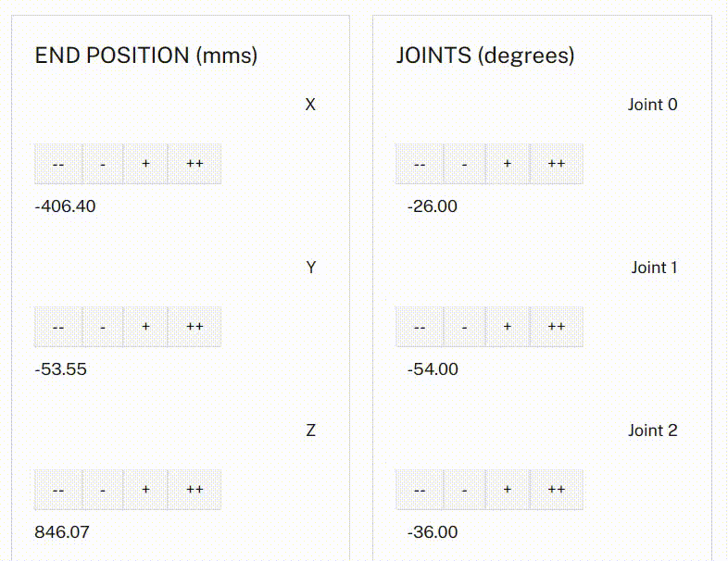Click the X axis ++ fast increment

pyautogui.click(x=195, y=164)
